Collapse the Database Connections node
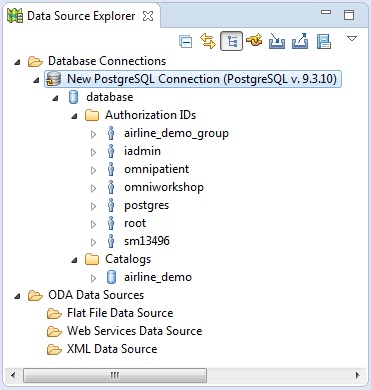The image size is (371, 390). point(18,62)
